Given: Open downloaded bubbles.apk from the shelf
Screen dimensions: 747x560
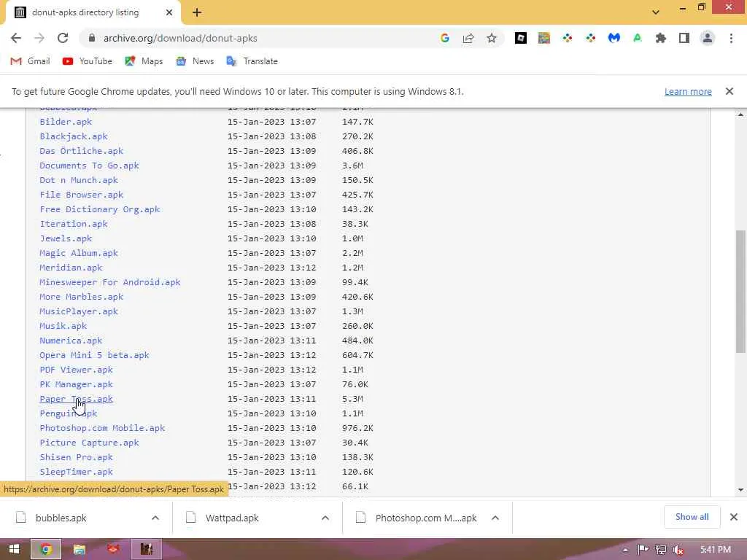Looking at the screenshot, I should click(61, 518).
